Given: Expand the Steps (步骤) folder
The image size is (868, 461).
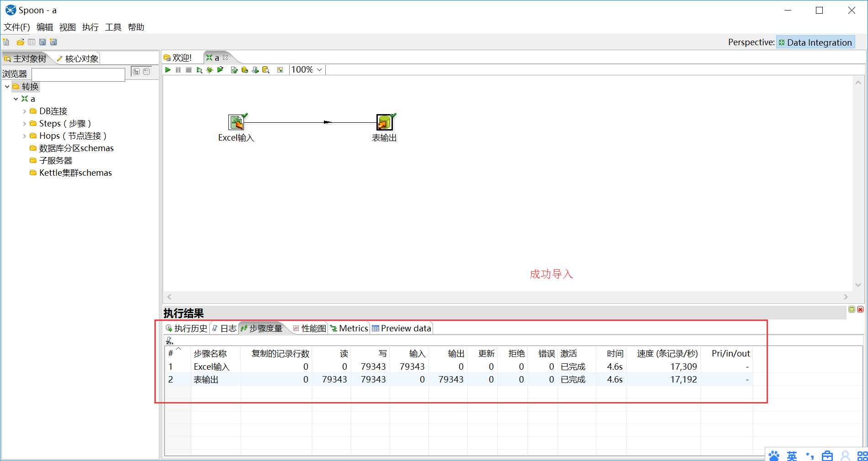Looking at the screenshot, I should click(x=25, y=123).
